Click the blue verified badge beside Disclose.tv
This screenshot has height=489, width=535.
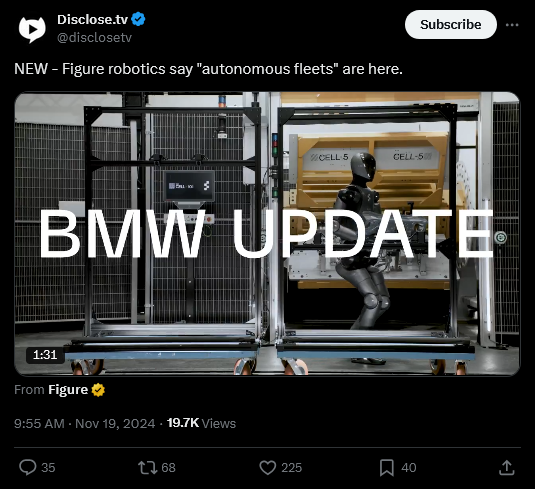(138, 19)
